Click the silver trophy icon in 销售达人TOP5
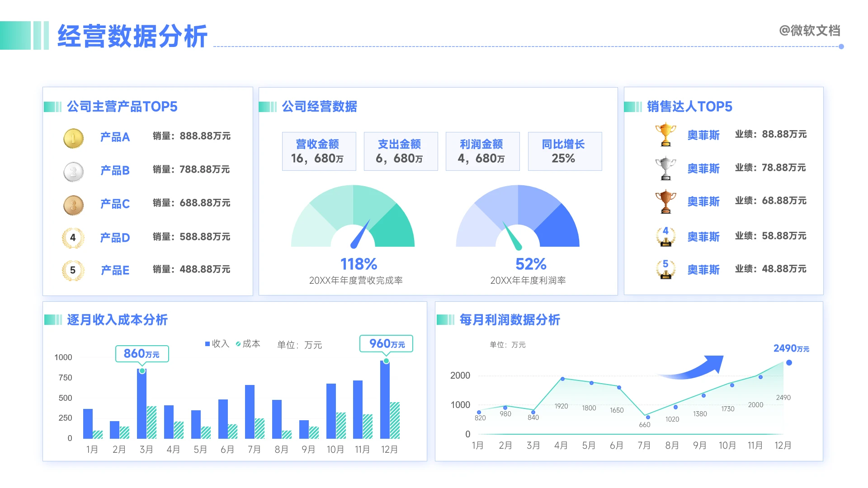Viewport: 868px width, 488px height. (x=665, y=168)
